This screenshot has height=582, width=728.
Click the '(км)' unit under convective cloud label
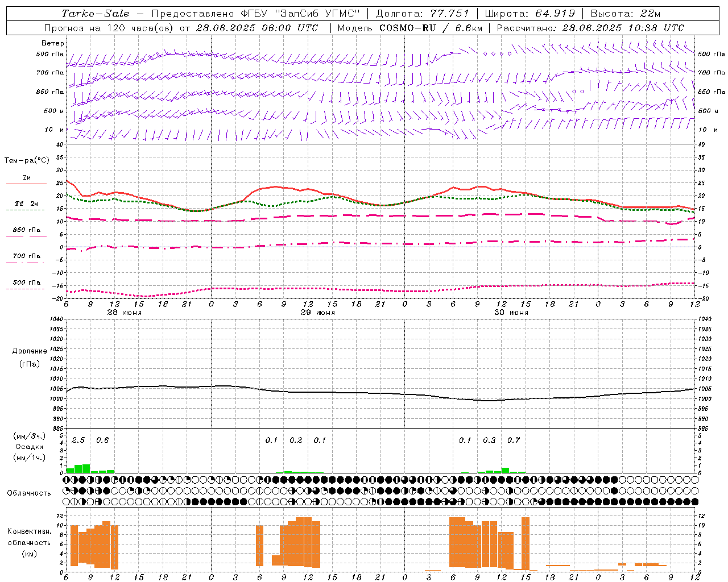pyautogui.click(x=30, y=554)
